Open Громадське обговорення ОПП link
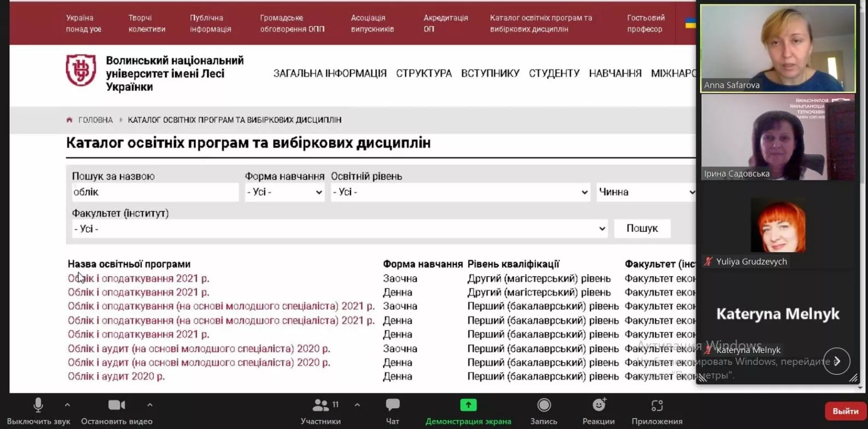The height and width of the screenshot is (429, 868). (x=292, y=24)
